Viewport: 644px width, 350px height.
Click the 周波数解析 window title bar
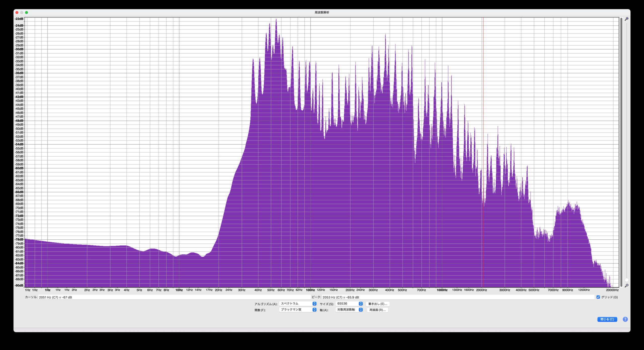pos(322,12)
